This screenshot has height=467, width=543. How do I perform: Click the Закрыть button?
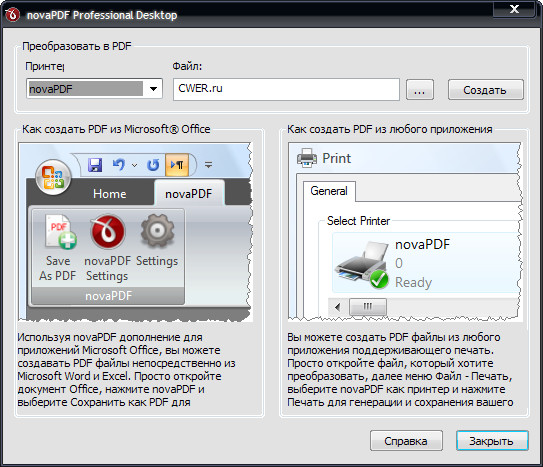point(492,441)
